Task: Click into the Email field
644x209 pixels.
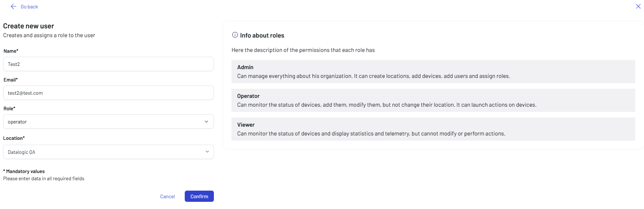Action: (x=108, y=93)
